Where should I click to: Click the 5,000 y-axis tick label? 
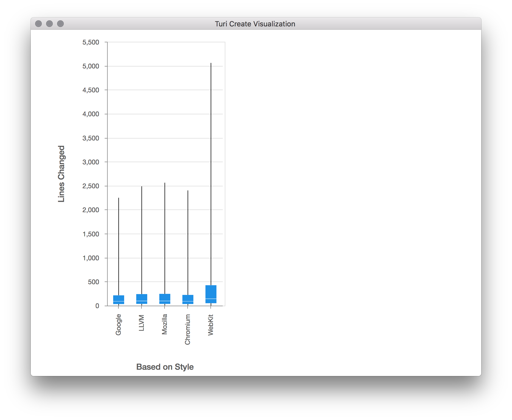click(91, 66)
